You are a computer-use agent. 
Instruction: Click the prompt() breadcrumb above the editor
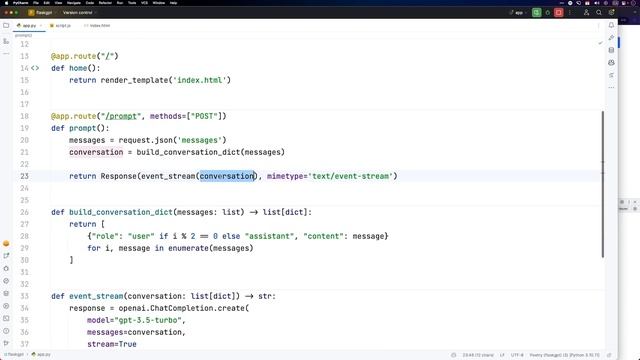point(23,36)
